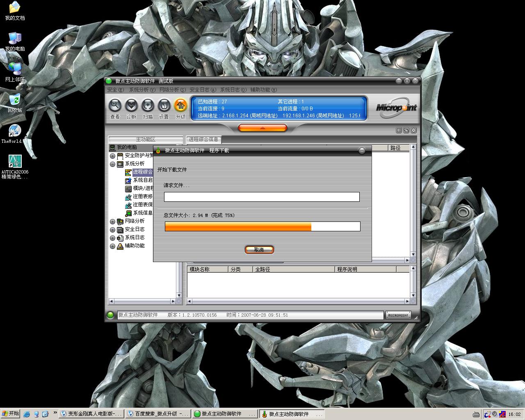The height and width of the screenshot is (420, 525).
Task: Click the round X icon above the process panel
Action: (413, 130)
